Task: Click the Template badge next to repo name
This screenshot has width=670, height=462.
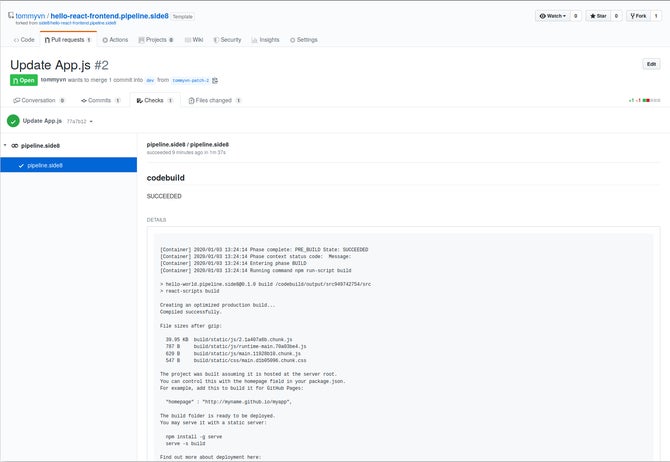Action: [182, 17]
